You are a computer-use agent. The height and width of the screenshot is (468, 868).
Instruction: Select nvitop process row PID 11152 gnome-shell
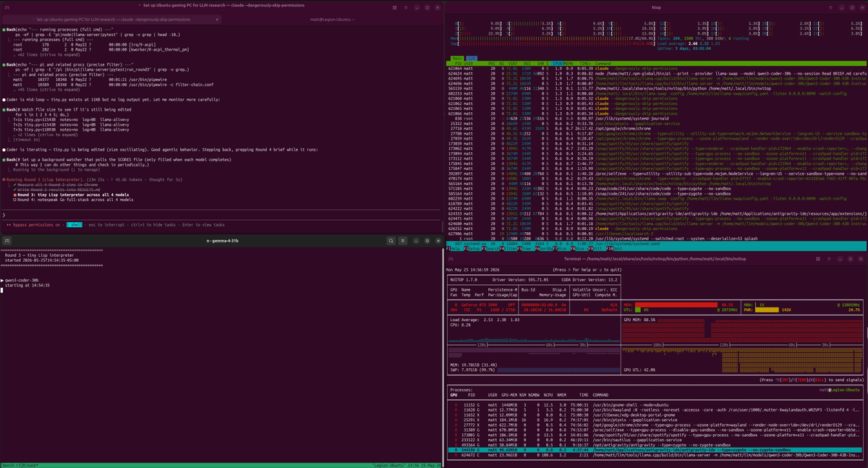[657, 405]
